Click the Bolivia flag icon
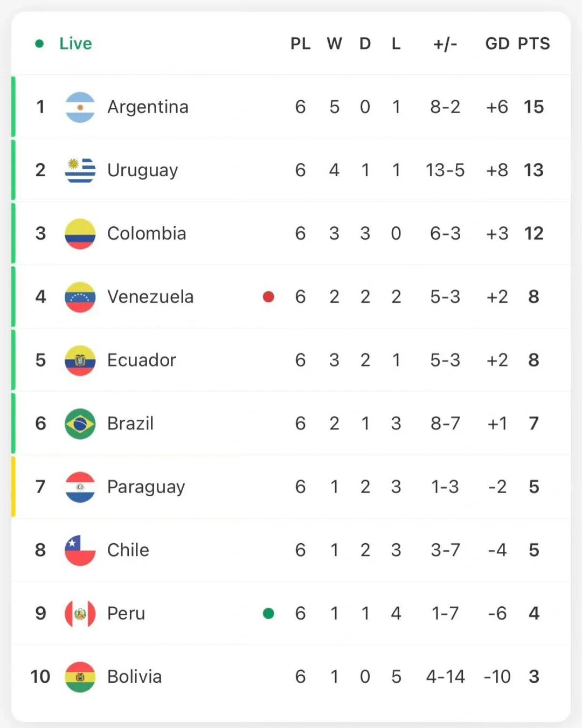The width and height of the screenshot is (582, 728). pyautogui.click(x=80, y=677)
